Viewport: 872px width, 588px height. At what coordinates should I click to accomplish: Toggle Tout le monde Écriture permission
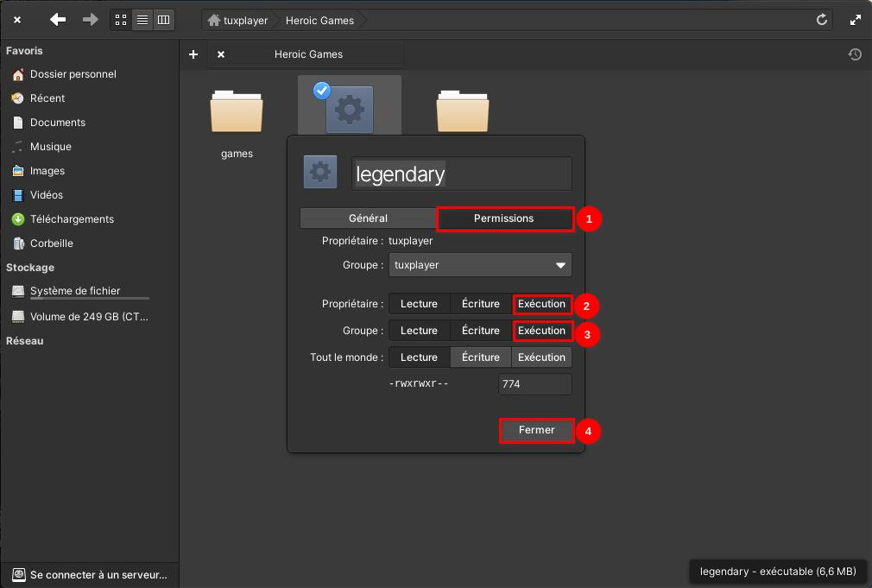(480, 357)
